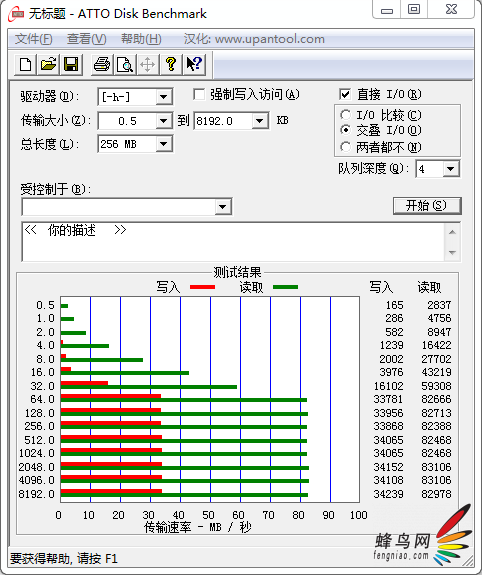Click the move crosshair toolbar icon

tap(147, 65)
